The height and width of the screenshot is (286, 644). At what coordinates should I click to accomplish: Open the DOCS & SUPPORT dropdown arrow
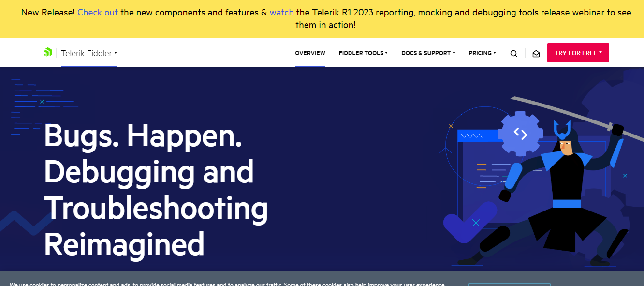point(454,53)
